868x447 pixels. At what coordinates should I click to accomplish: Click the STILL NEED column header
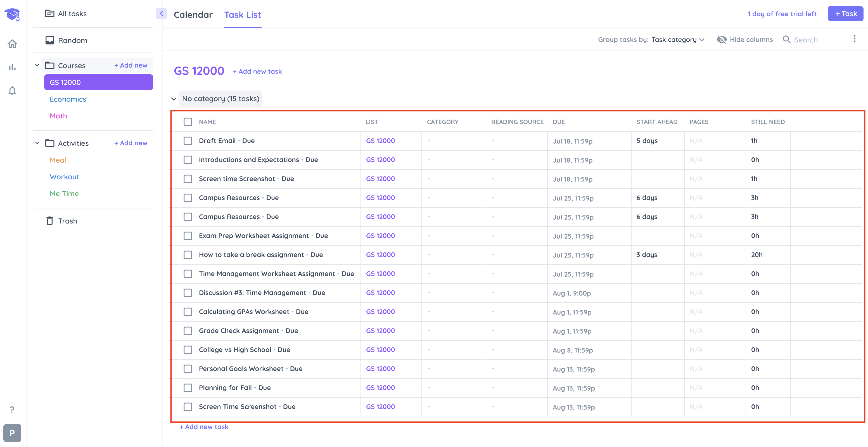pos(768,122)
